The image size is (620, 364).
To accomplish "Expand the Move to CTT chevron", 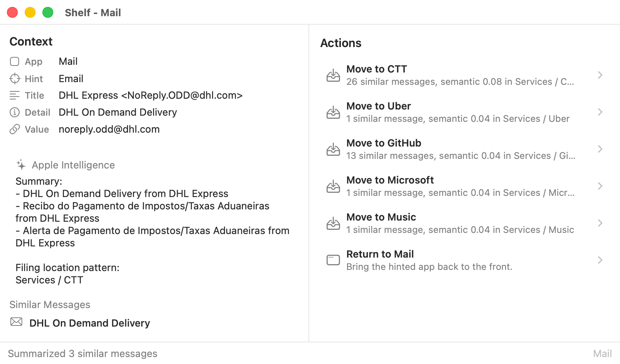I will [600, 75].
